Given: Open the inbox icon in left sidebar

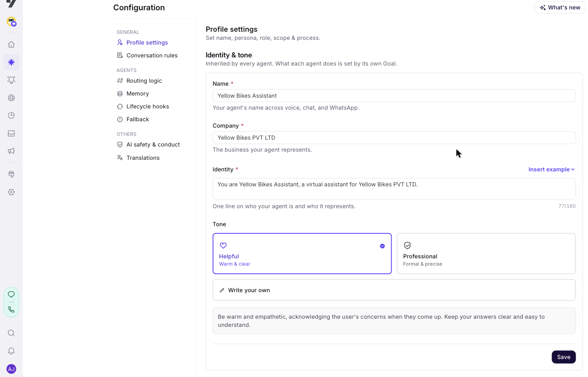Looking at the screenshot, I should coord(12,133).
